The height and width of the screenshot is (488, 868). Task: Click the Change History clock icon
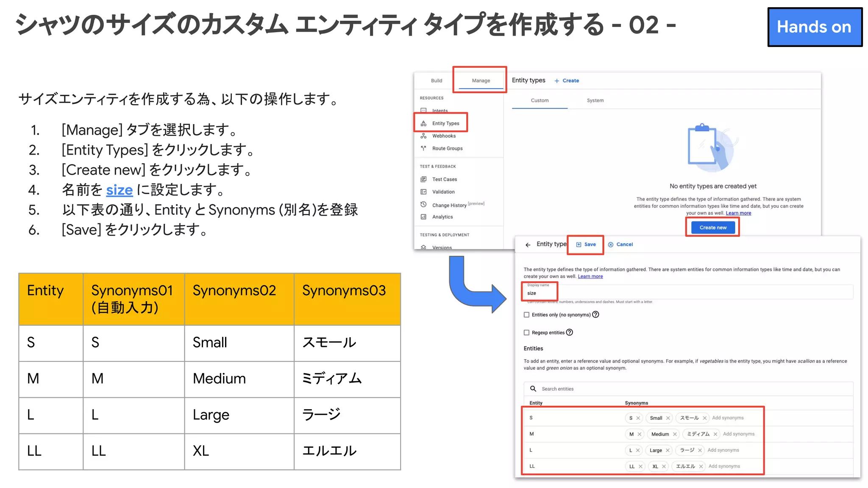click(x=423, y=205)
